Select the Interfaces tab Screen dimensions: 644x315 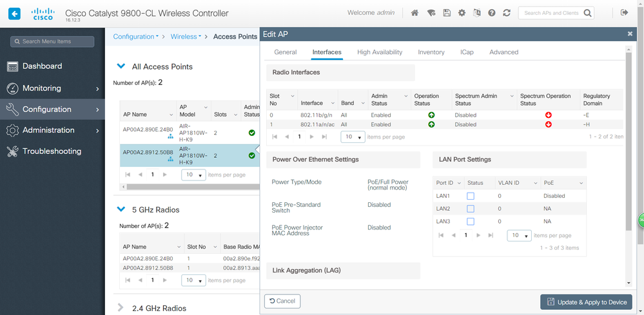click(327, 52)
